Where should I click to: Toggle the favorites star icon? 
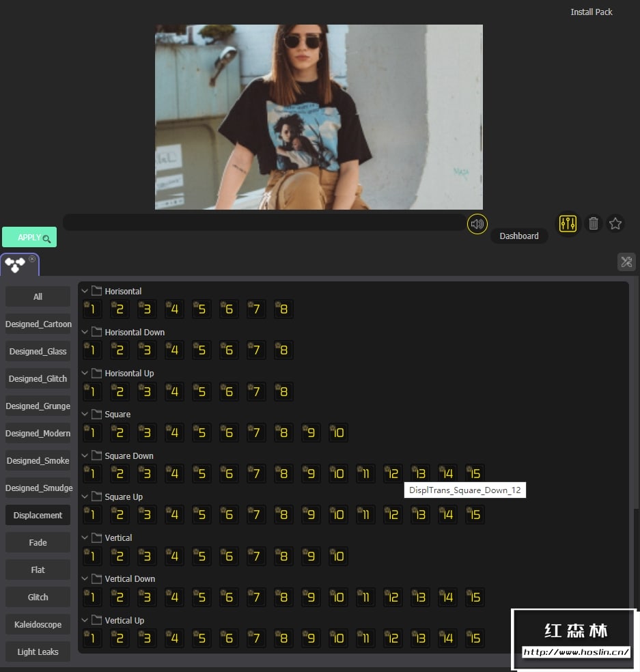tap(615, 223)
